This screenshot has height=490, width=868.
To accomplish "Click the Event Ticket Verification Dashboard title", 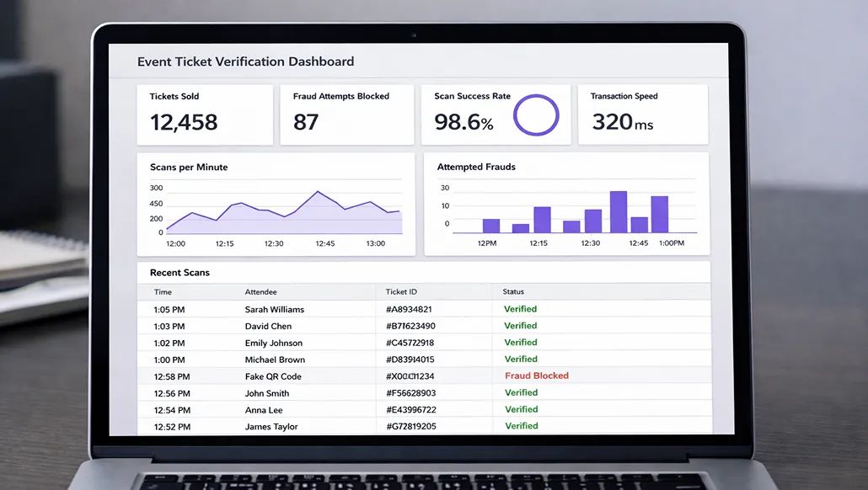I will tap(245, 61).
